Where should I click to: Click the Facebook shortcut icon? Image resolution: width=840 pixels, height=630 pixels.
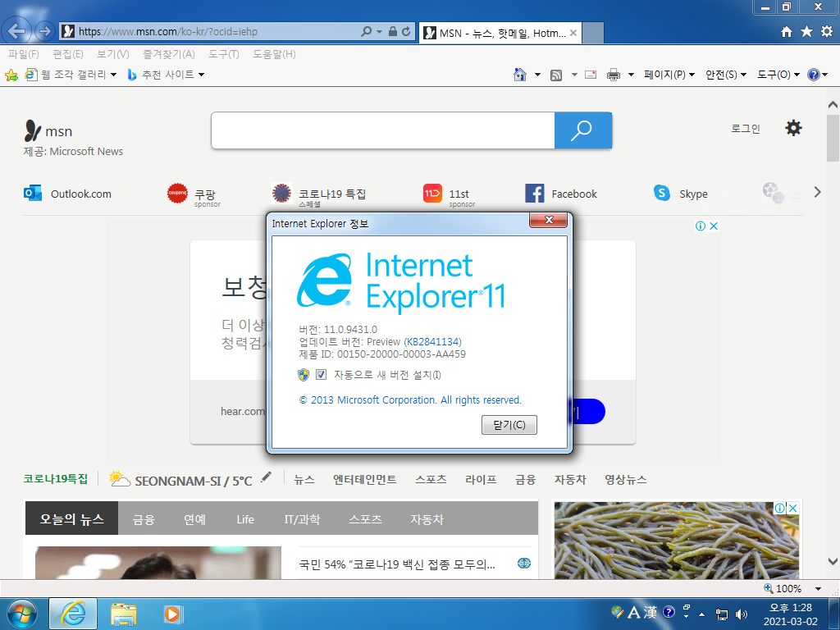[535, 194]
